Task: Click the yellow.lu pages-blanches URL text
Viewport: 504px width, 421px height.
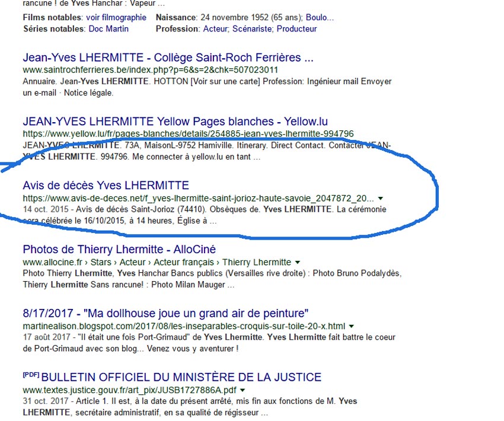Action: (188, 133)
